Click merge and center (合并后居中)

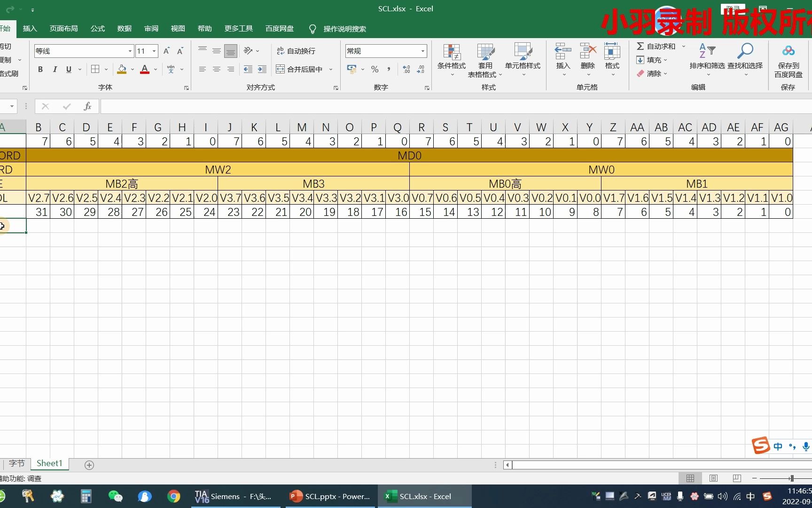tap(300, 69)
